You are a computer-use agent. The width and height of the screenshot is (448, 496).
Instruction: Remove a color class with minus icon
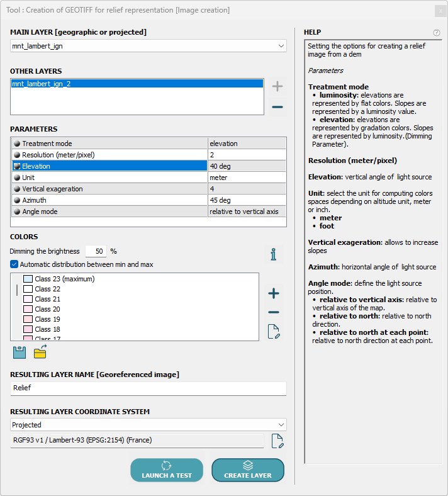click(274, 313)
